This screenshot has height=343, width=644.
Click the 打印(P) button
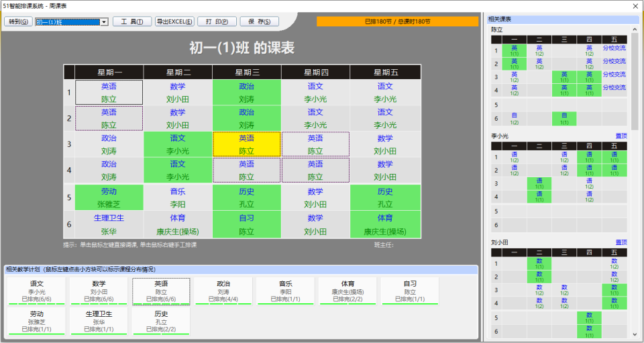pos(217,21)
